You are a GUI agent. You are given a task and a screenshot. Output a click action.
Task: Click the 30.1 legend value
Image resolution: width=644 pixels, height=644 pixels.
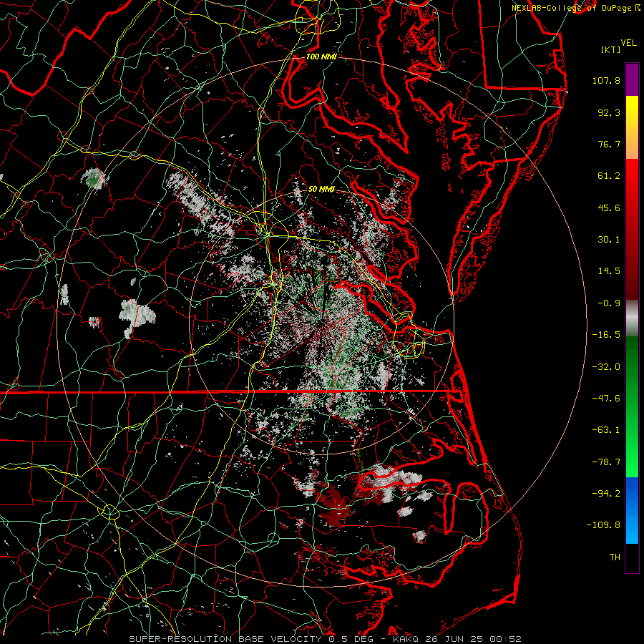609,240
